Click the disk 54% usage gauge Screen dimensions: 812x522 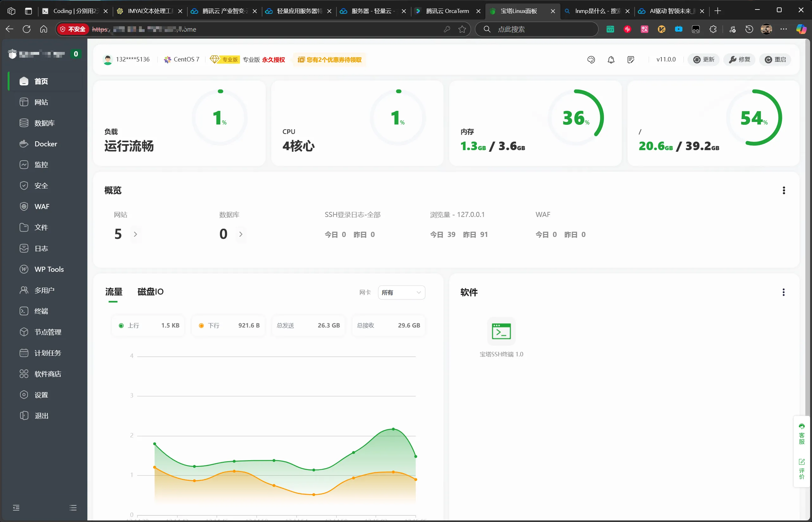tap(754, 118)
